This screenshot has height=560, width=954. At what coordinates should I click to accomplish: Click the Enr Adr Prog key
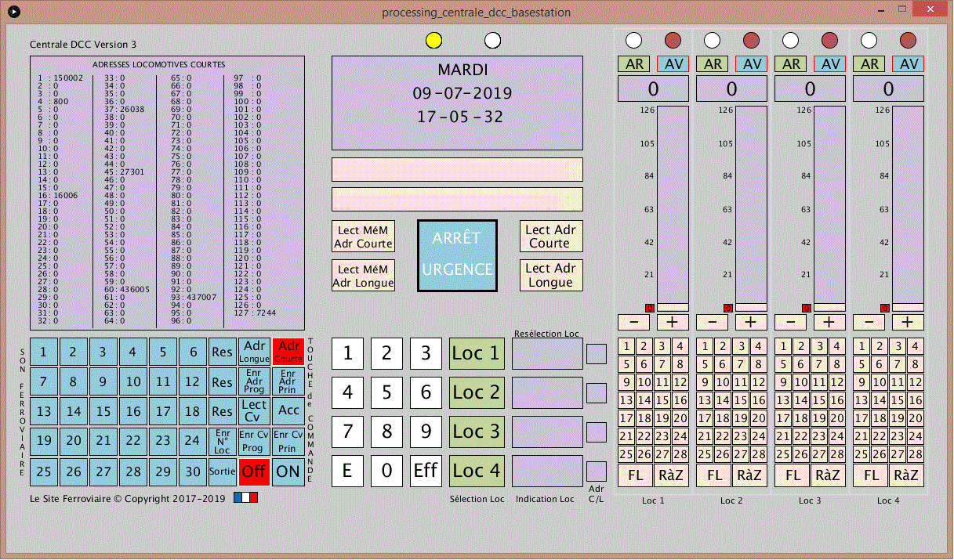coord(254,381)
